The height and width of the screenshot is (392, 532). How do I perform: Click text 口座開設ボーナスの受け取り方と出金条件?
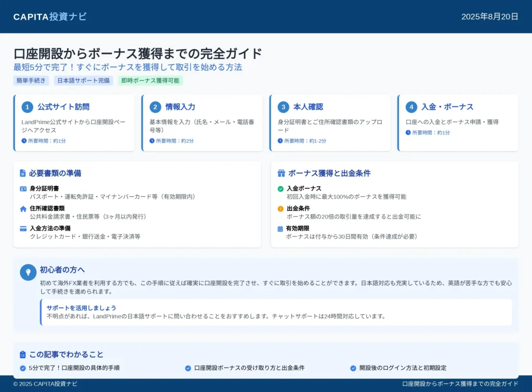tap(249, 368)
